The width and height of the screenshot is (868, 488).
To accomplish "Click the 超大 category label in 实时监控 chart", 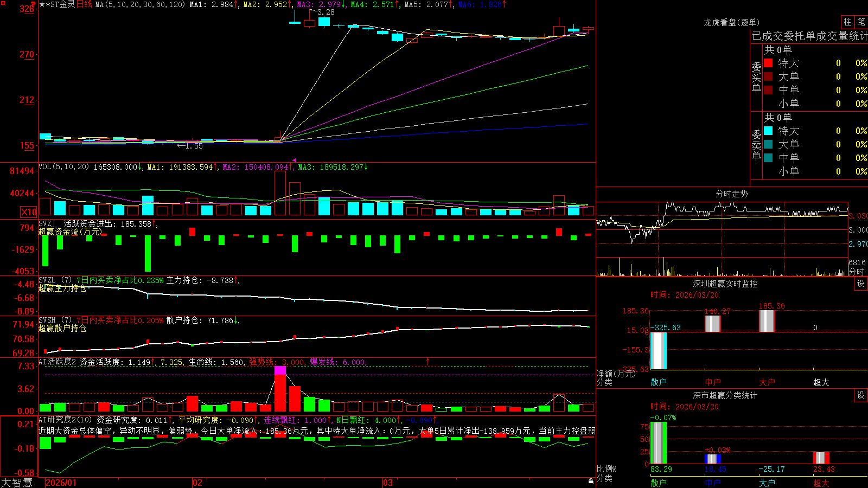I will (821, 382).
